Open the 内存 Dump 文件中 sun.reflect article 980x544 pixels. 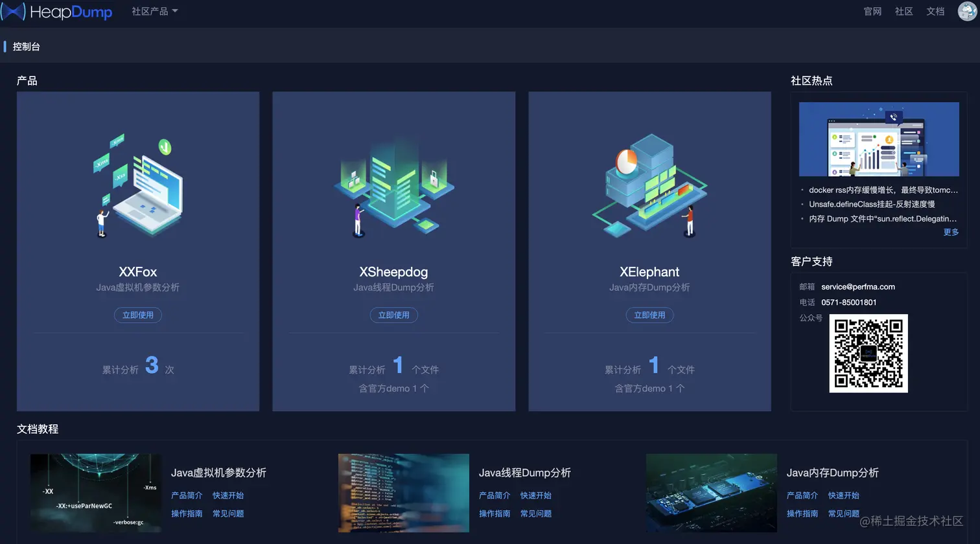click(883, 219)
